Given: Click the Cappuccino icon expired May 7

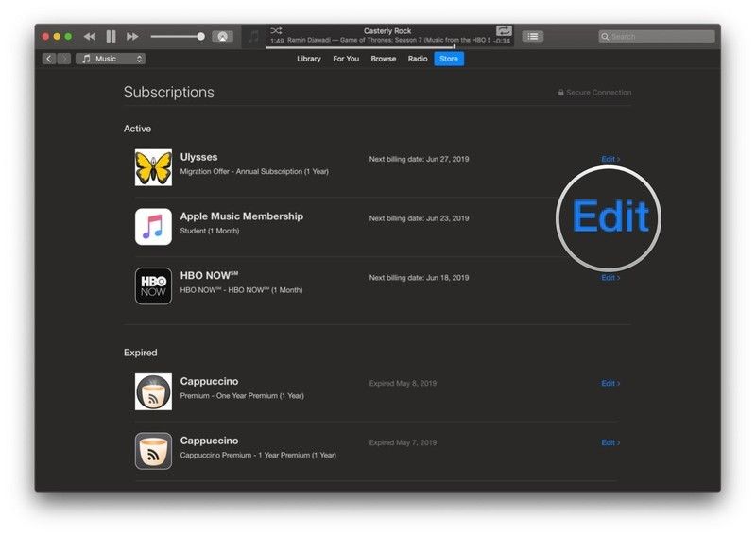Looking at the screenshot, I should coord(153,451).
